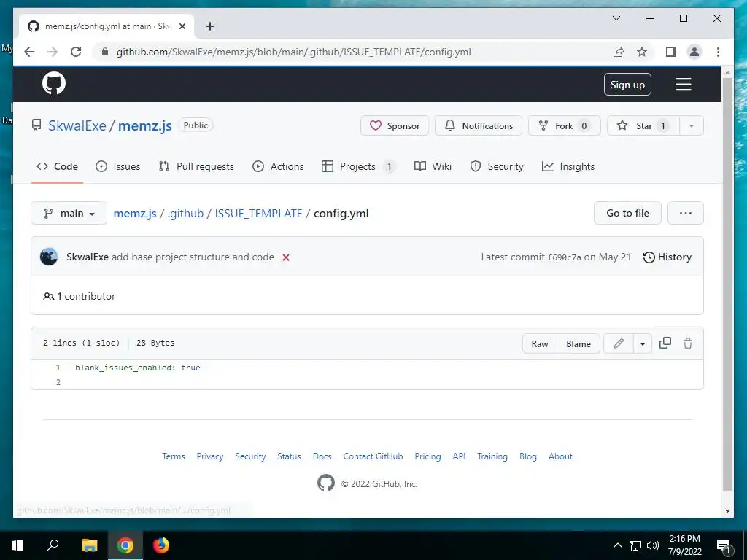Open the Projects tab

coord(358,166)
